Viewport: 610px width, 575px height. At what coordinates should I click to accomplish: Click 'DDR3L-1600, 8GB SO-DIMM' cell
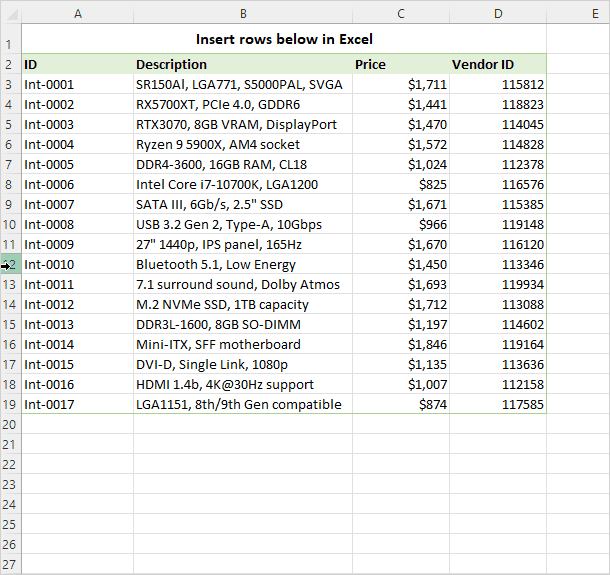pos(243,324)
